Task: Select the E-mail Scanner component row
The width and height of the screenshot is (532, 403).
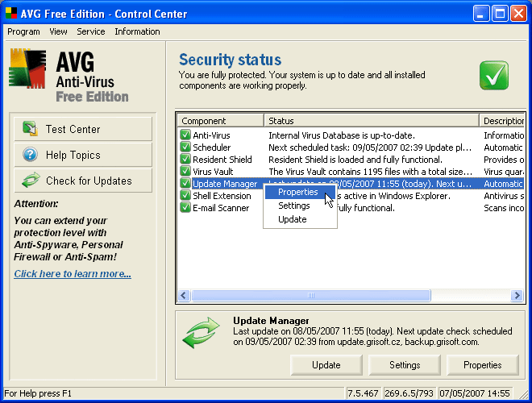Action: 351,208
